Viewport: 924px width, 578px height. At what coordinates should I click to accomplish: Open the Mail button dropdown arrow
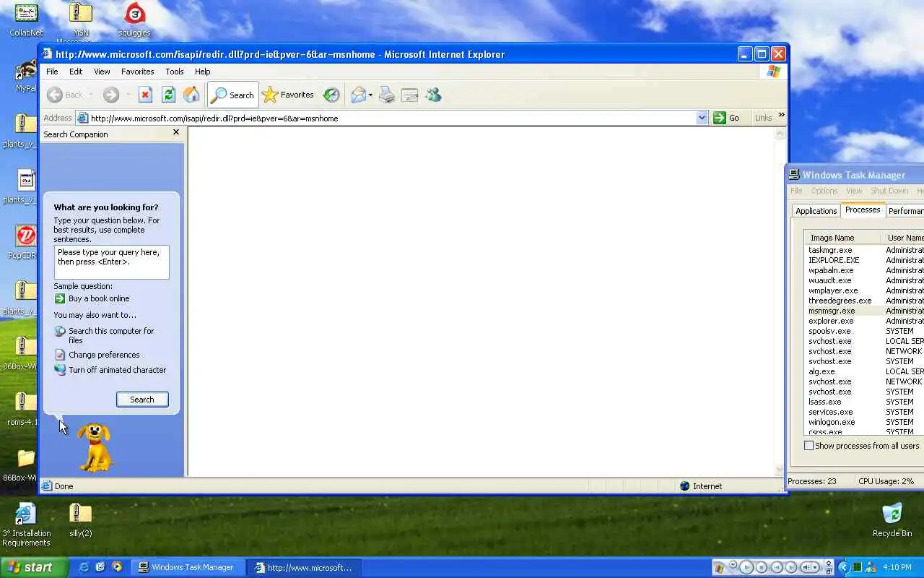coord(370,95)
